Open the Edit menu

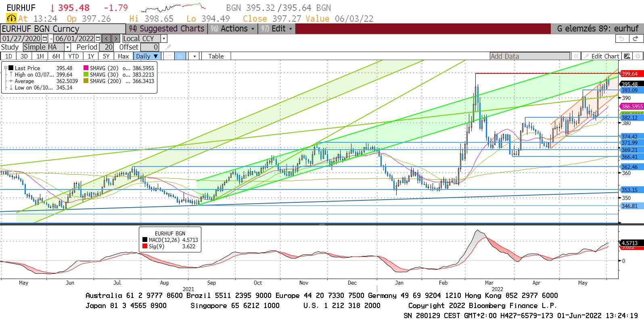[277, 29]
